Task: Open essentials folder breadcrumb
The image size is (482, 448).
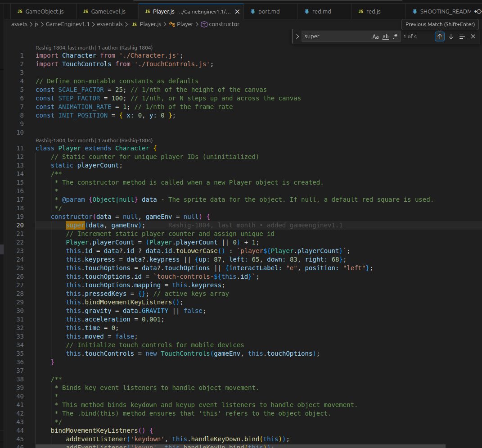Action: [x=110, y=24]
